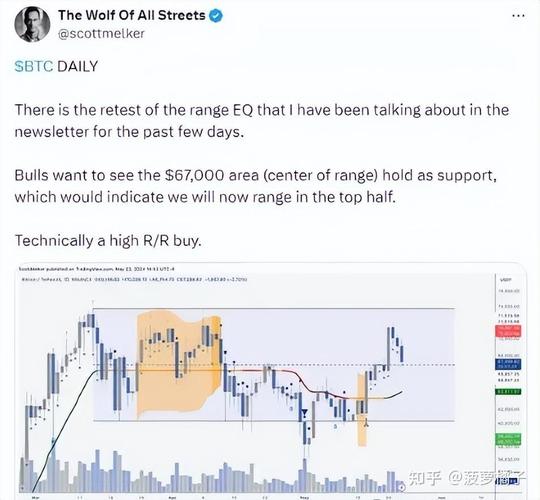540x500 pixels.
Task: Click the Zhihu watermark at chart corner
Action: [467, 478]
